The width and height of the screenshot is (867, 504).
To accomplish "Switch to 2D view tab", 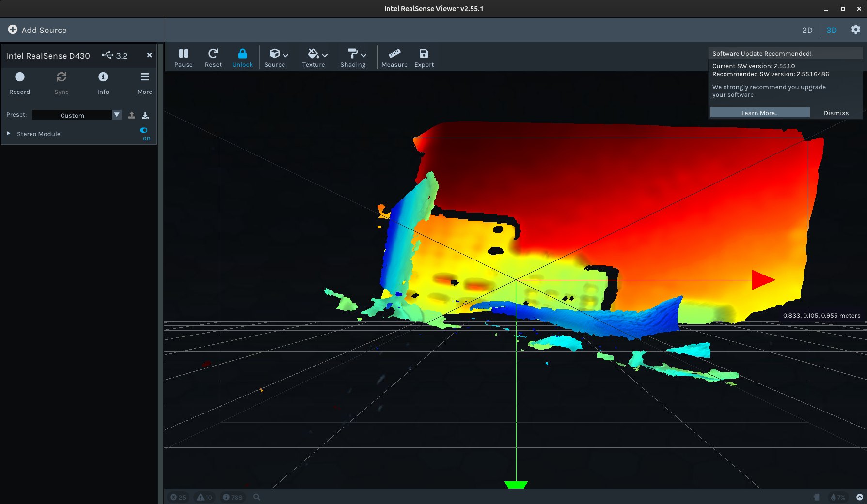I will pos(807,30).
